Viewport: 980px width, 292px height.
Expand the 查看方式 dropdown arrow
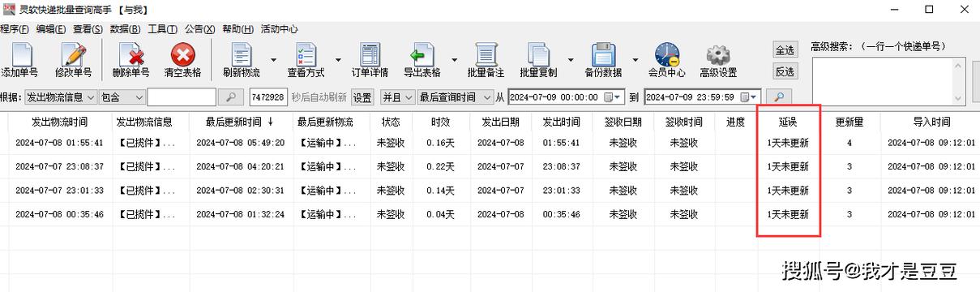tap(338, 60)
